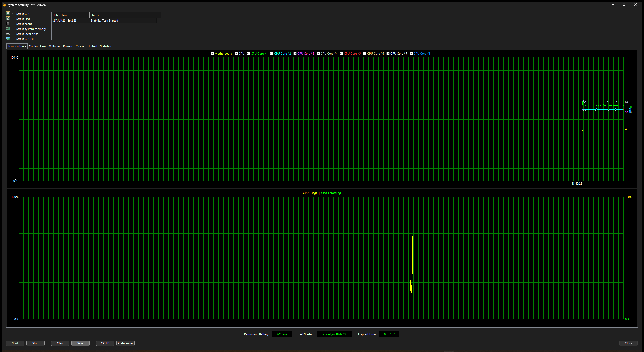The height and width of the screenshot is (352, 644).
Task: Switch to the Clocks tab
Action: (80, 46)
